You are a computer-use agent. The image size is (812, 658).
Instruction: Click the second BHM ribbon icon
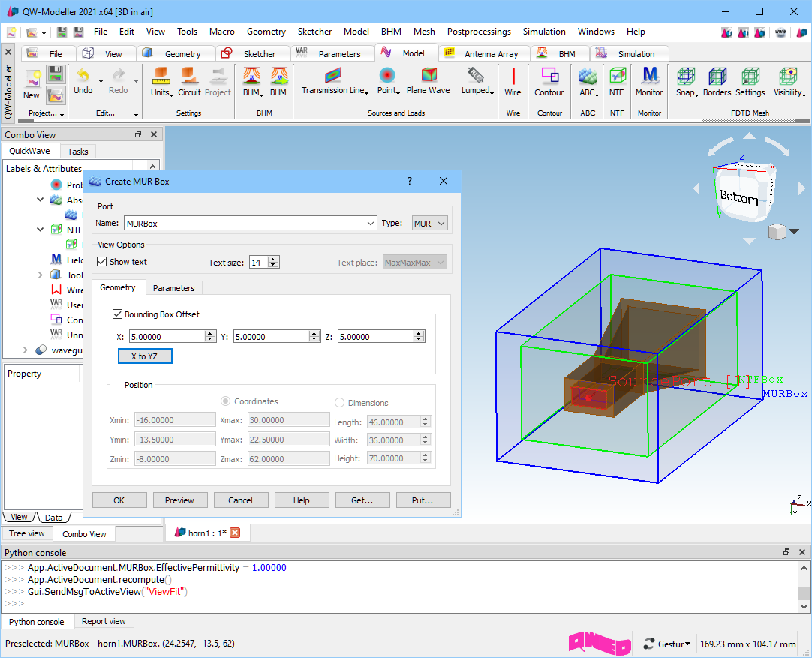coord(279,76)
